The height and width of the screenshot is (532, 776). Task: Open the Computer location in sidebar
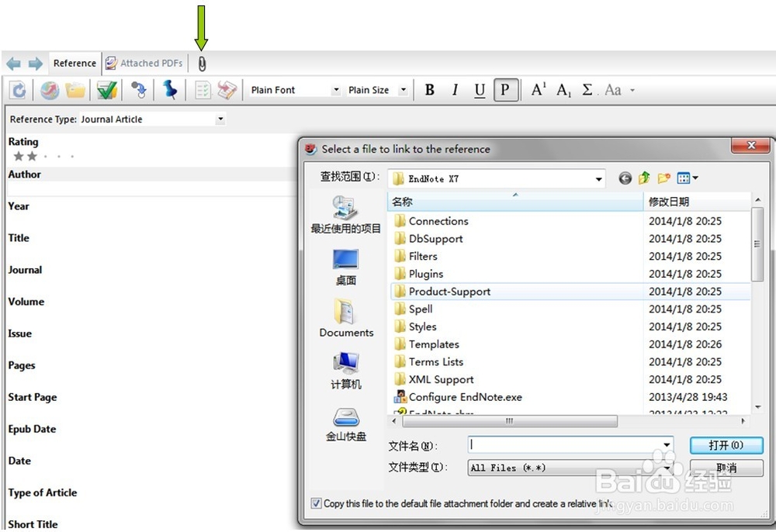pos(345,371)
